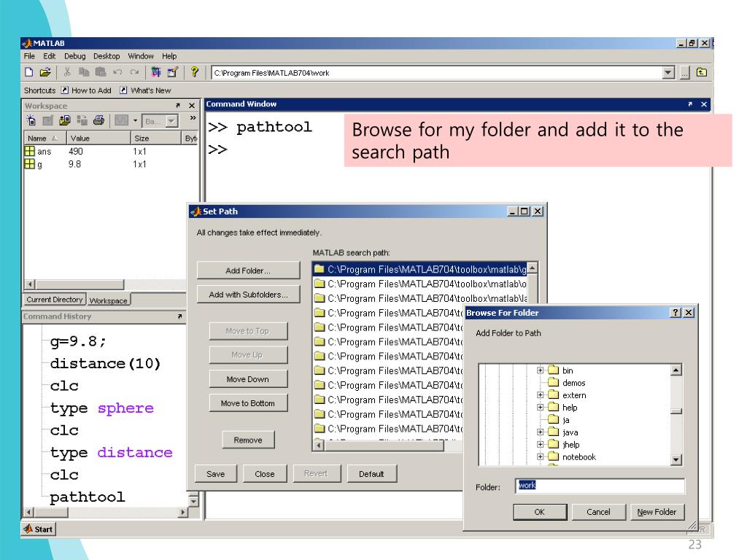
Task: Click Close button in Set Path dialog
Action: click(x=265, y=474)
